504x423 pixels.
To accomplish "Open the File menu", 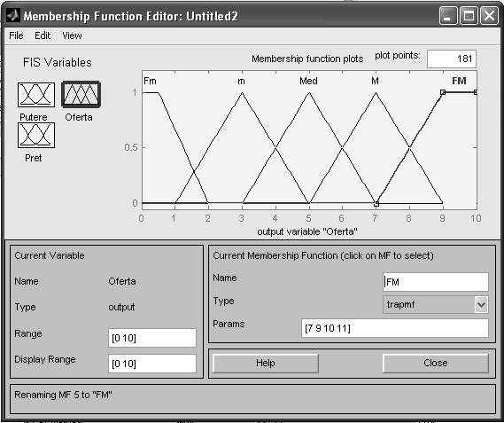I will (x=16, y=35).
